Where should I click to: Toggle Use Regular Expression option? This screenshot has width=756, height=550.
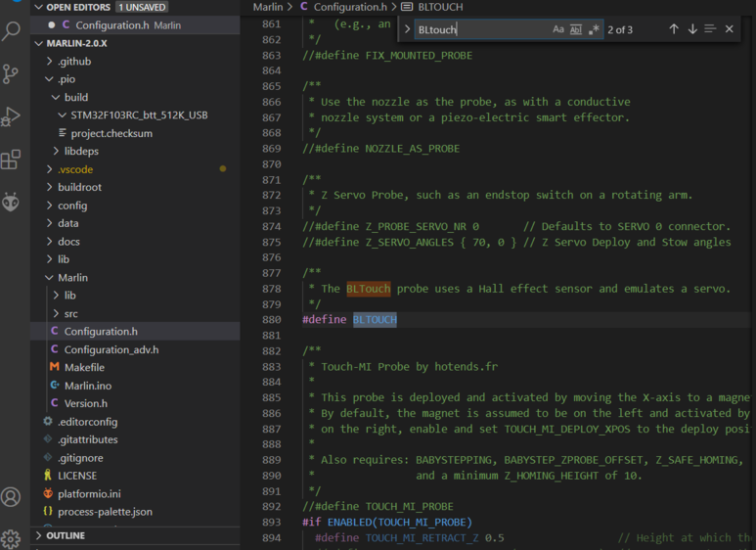point(594,29)
